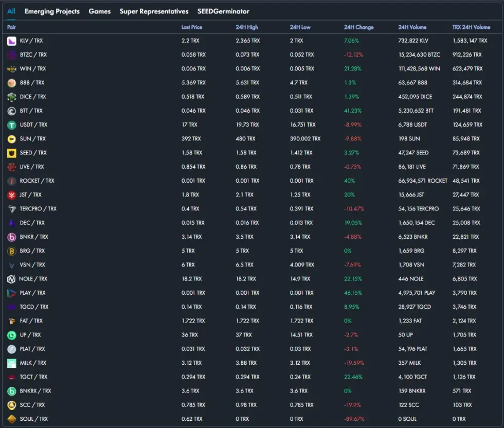The image size is (504, 428).
Task: Open the USDT / TRX pair
Action: point(33,124)
